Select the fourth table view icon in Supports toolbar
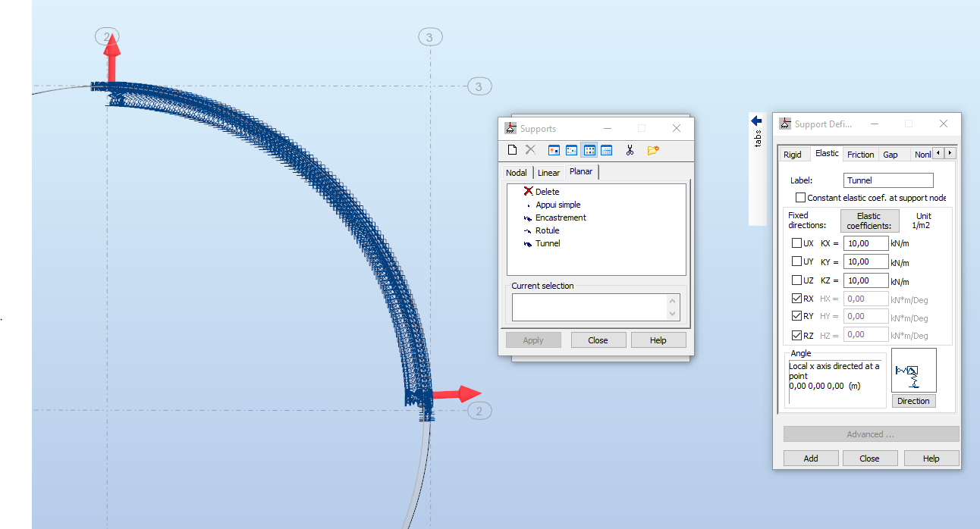This screenshot has height=529, width=980. coord(606,150)
